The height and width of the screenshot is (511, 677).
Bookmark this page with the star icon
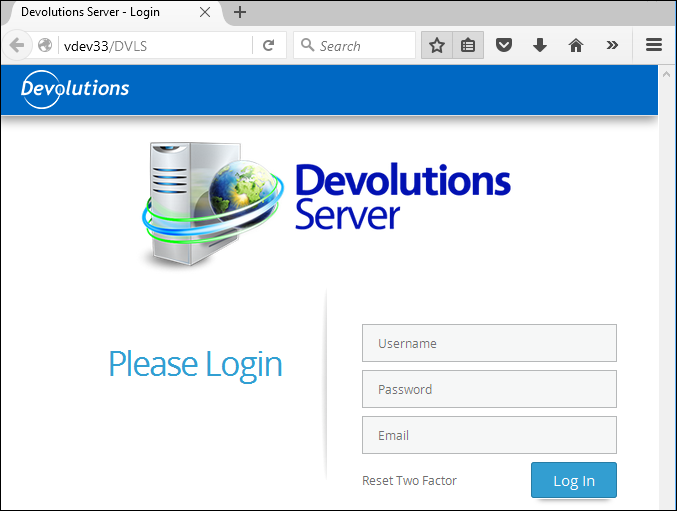coord(437,45)
